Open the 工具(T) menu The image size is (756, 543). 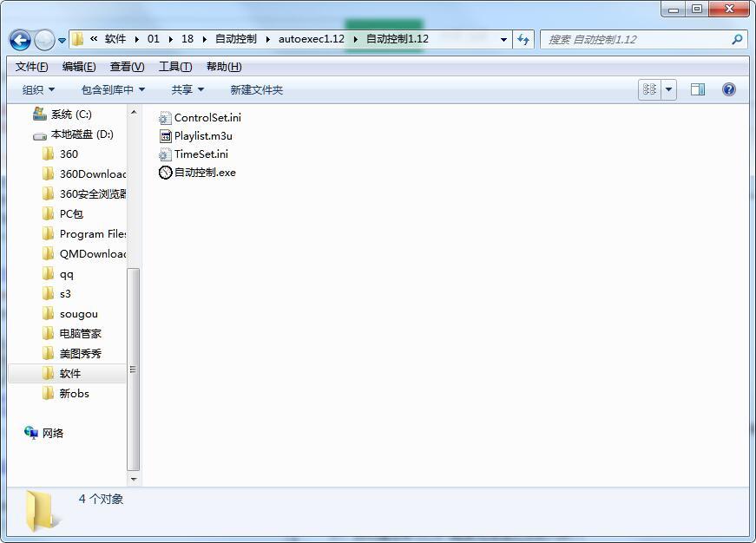point(175,67)
